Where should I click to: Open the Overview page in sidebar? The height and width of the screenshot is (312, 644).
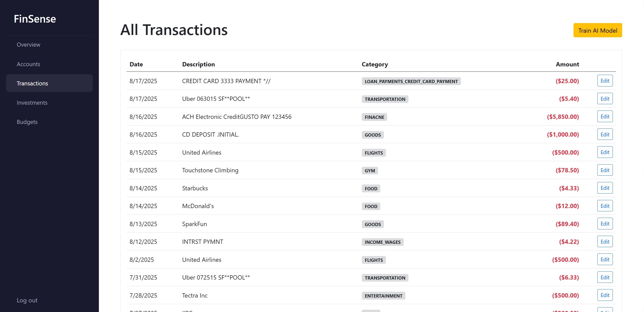[28, 45]
